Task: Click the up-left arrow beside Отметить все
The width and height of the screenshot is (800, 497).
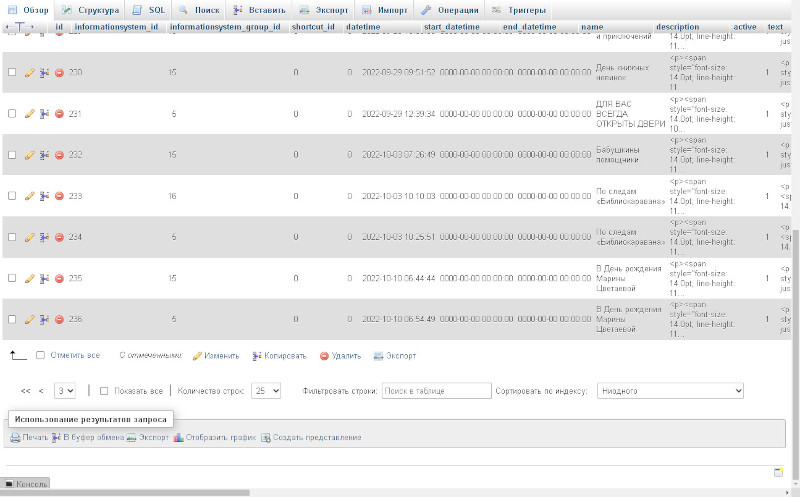Action: click(x=18, y=356)
